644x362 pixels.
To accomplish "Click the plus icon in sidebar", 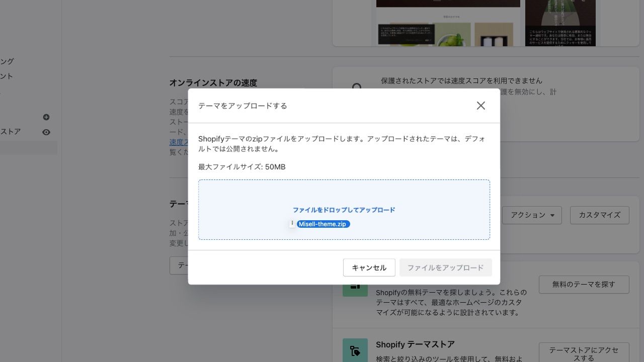I will 46,117.
